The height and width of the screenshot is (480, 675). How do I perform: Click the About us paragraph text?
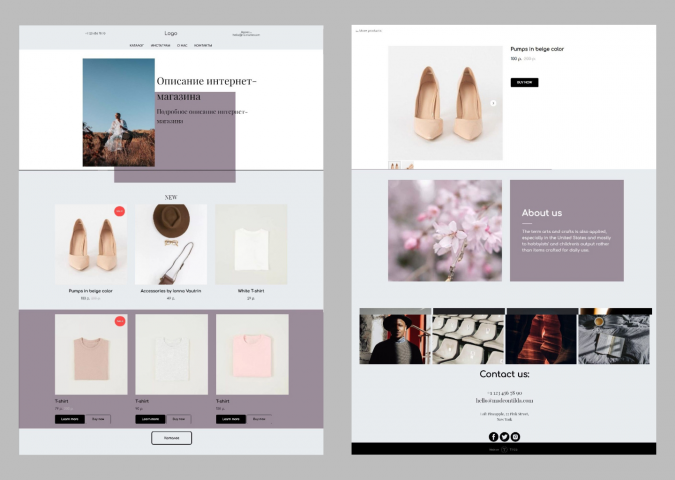566,241
